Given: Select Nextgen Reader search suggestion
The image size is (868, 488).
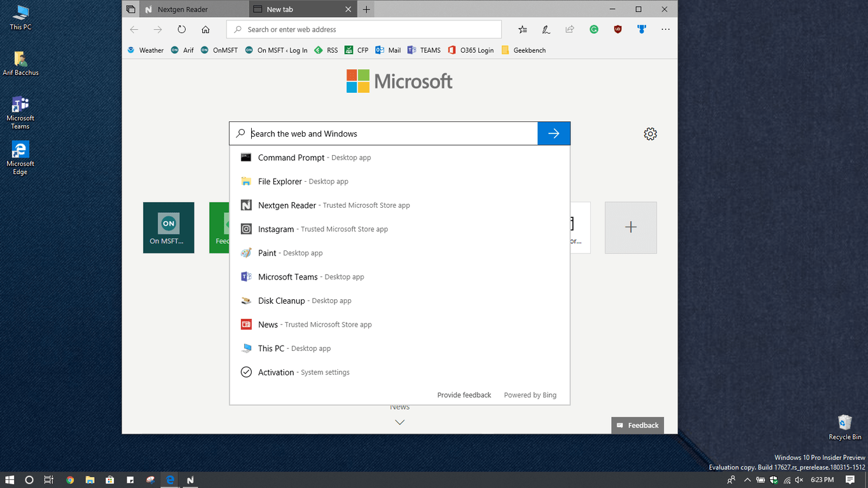Looking at the screenshot, I should click(399, 205).
